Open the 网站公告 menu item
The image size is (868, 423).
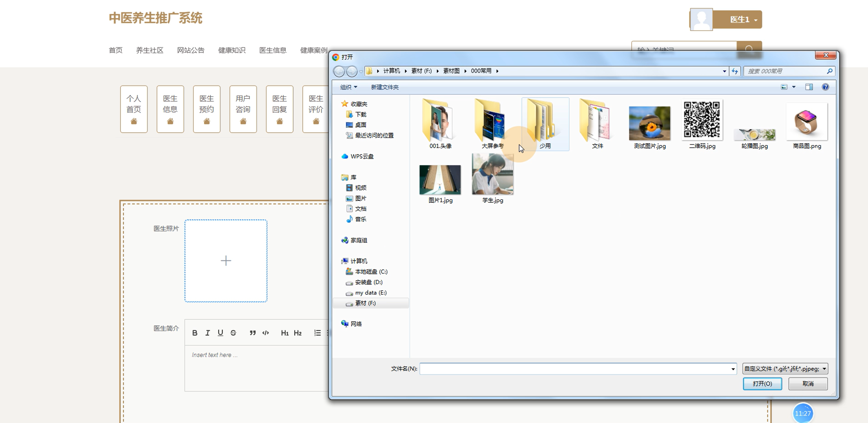pos(190,50)
